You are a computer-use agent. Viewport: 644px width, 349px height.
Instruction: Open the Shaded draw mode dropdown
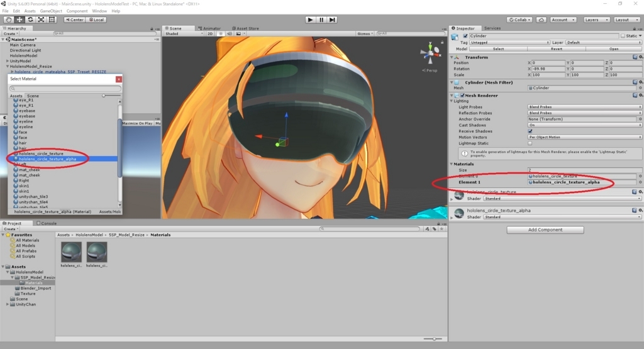click(x=184, y=34)
